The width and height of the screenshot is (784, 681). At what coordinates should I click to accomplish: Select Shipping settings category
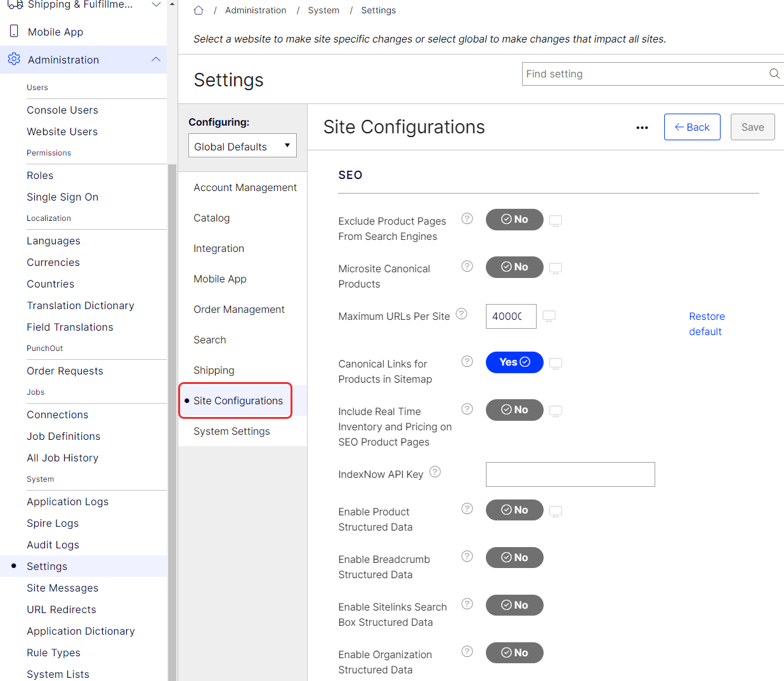(x=214, y=370)
